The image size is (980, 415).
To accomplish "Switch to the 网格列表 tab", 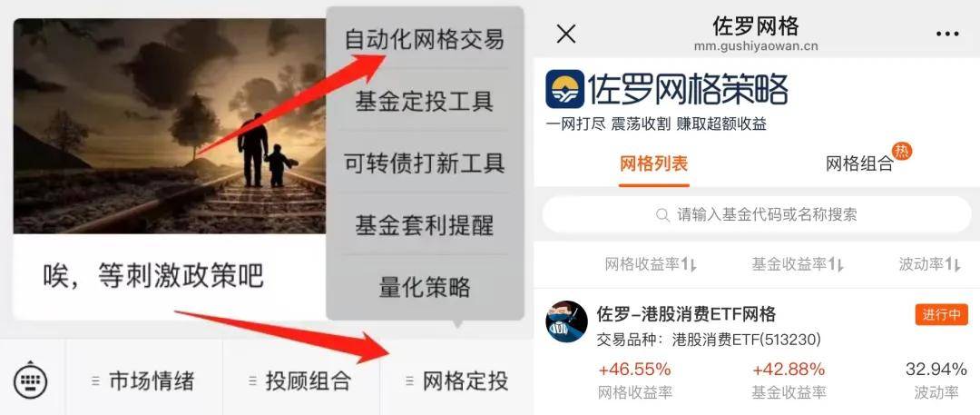I will point(653,164).
